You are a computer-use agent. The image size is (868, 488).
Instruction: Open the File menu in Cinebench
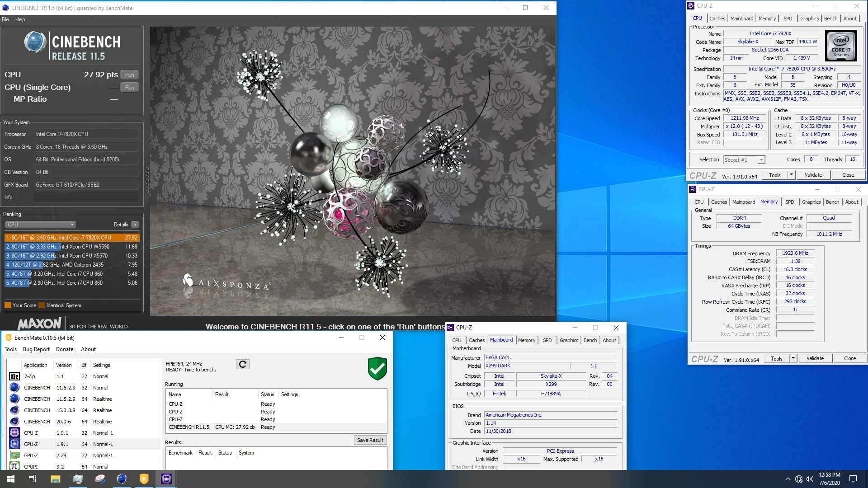(5, 19)
